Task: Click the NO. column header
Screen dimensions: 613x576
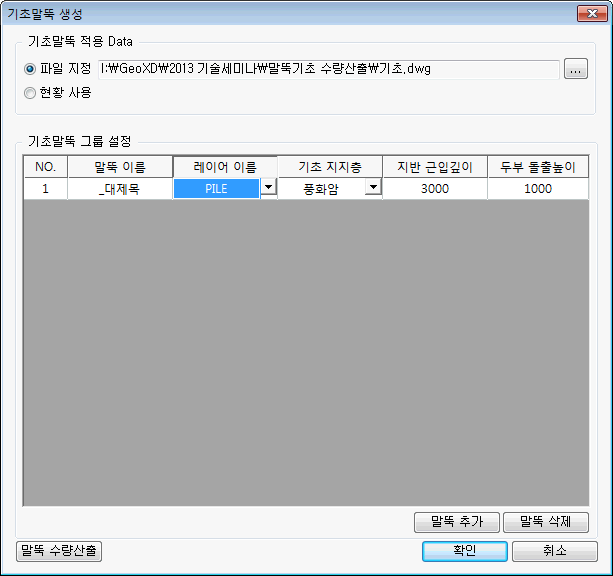Action: [x=46, y=167]
